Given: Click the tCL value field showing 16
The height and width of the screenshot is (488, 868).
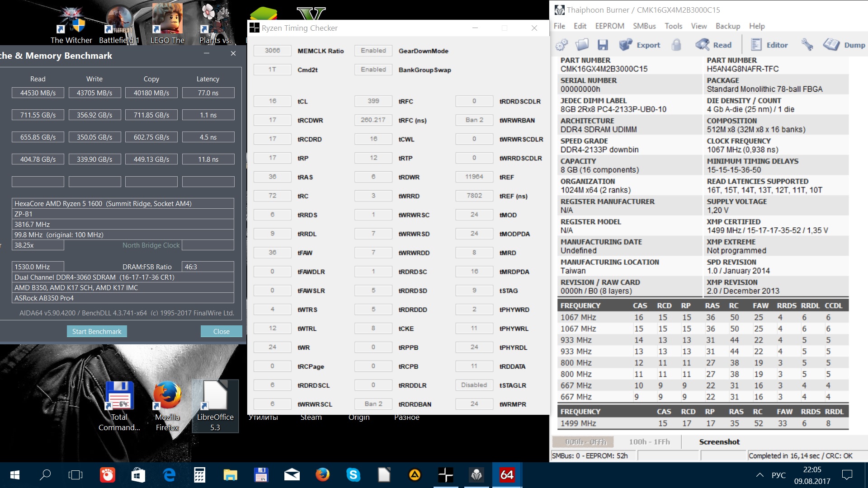Looking at the screenshot, I should [272, 101].
